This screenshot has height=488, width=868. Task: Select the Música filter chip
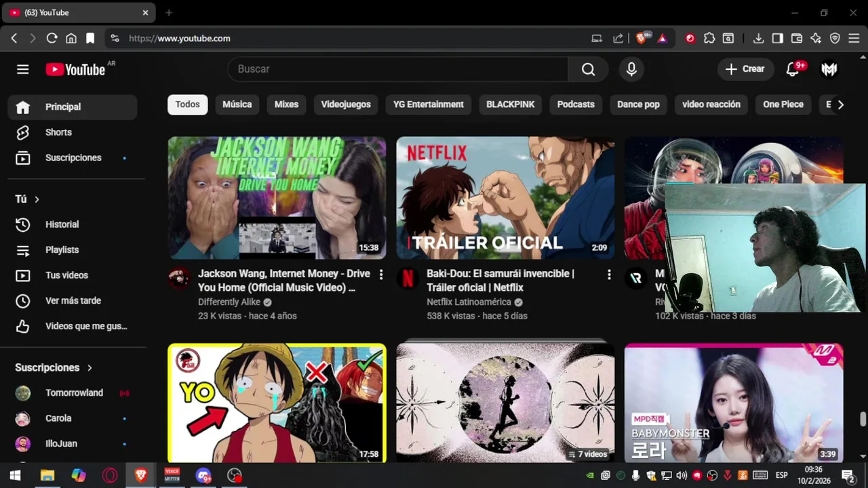click(x=237, y=104)
